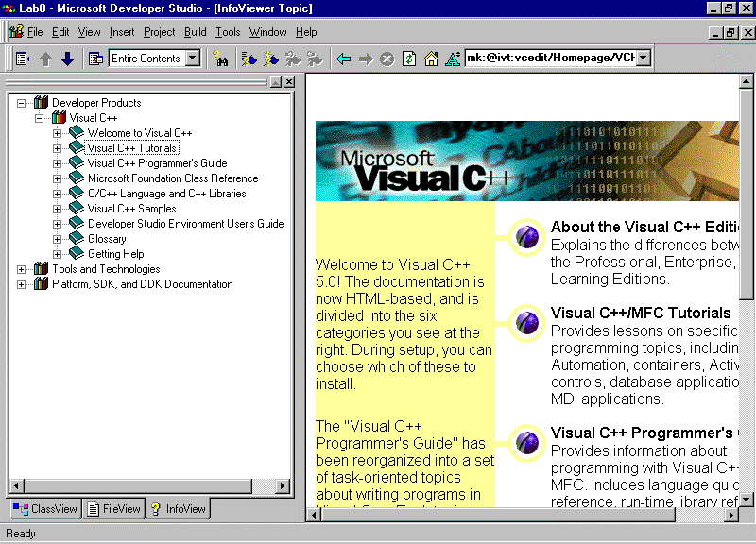This screenshot has height=544, width=756.
Task: Open the Visual C++/MFC Tutorials heading link
Action: pyautogui.click(x=641, y=314)
